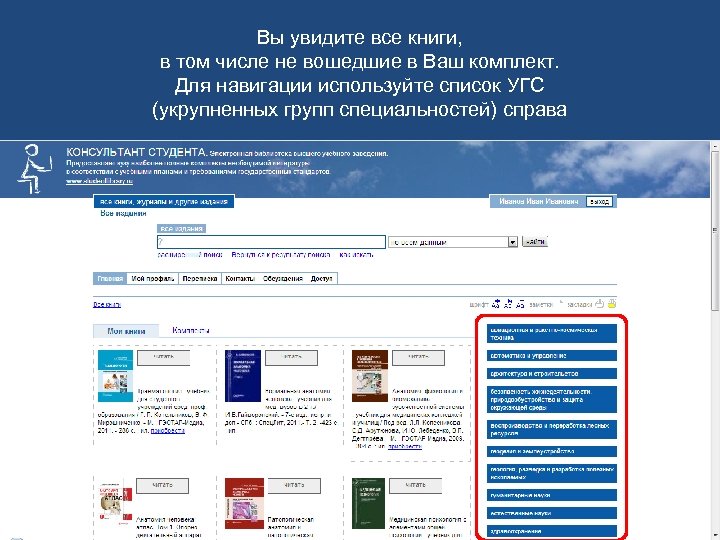Open the red pathological anatomy cover thumbnail
This screenshot has width=720, height=540.
tap(244, 503)
